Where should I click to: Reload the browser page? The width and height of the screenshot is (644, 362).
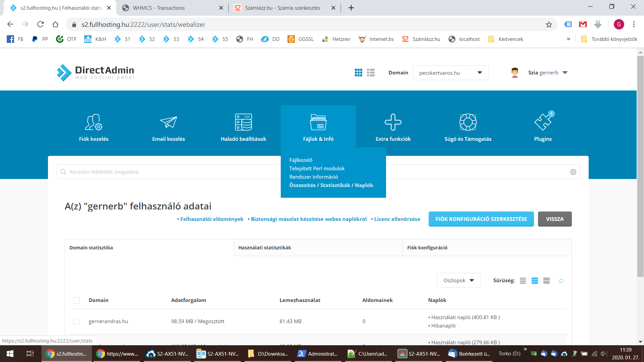[x=41, y=24]
